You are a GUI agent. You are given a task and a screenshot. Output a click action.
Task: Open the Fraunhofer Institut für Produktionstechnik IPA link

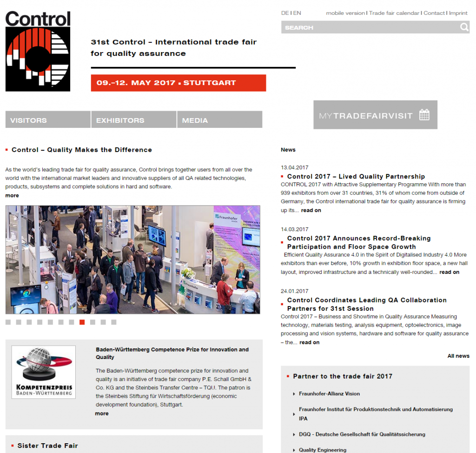[x=376, y=414]
